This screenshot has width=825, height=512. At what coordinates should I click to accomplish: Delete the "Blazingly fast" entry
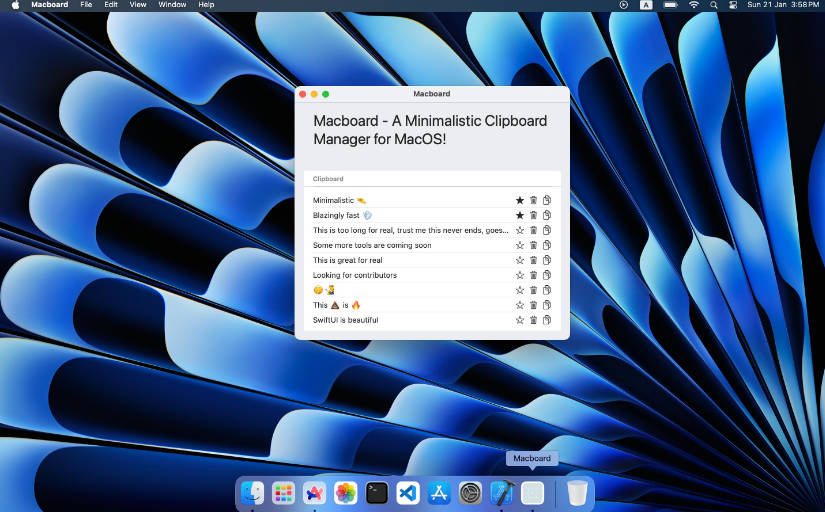pyautogui.click(x=534, y=215)
